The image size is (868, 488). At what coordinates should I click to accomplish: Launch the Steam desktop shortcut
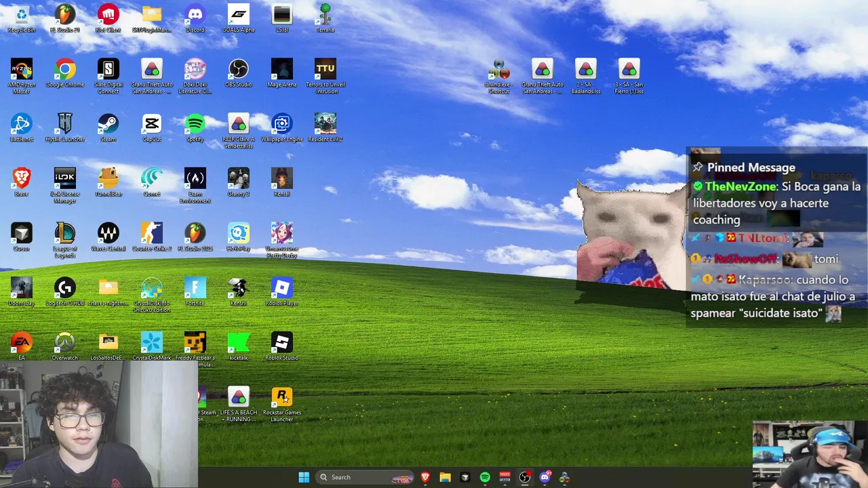tap(108, 128)
